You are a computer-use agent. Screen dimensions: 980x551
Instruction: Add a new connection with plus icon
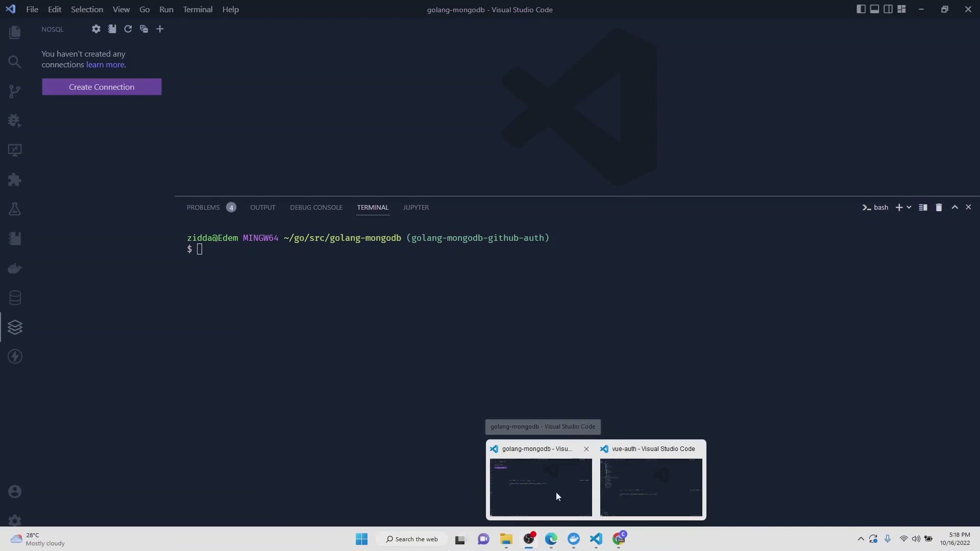coord(160,29)
